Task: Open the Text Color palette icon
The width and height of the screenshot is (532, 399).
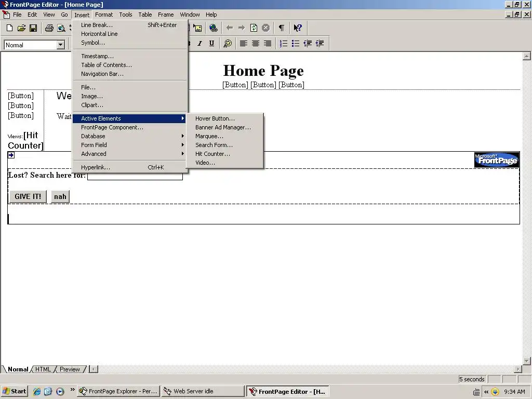Action: tap(228, 44)
